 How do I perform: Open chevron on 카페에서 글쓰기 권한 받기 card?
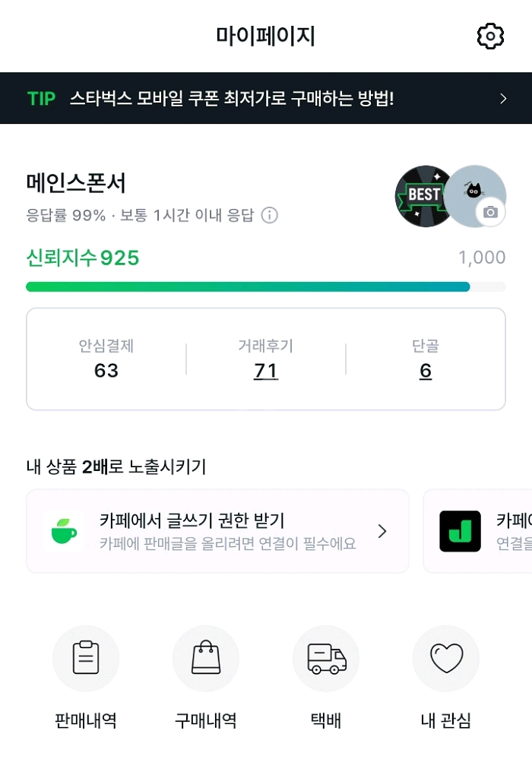tap(382, 531)
